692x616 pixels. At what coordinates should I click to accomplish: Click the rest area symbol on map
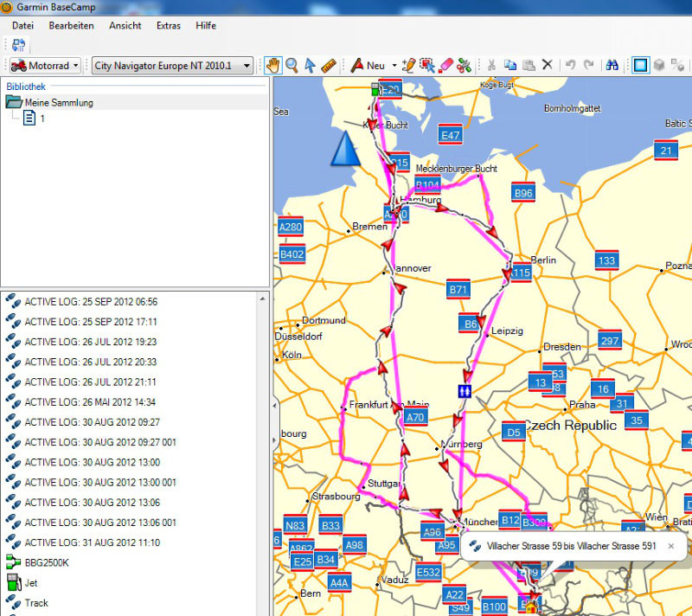pyautogui.click(x=465, y=391)
